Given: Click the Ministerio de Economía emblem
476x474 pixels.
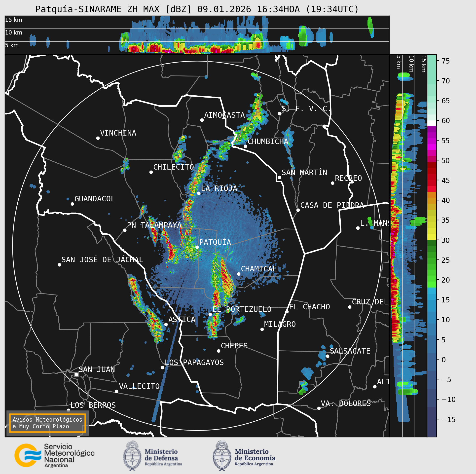Looking at the screenshot, I should click(x=222, y=456).
